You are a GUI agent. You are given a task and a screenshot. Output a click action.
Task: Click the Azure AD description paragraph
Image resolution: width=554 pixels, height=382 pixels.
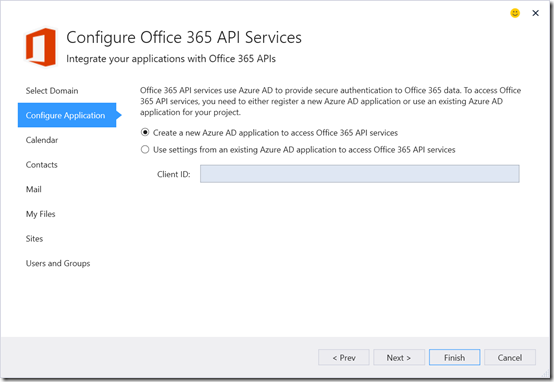330,101
